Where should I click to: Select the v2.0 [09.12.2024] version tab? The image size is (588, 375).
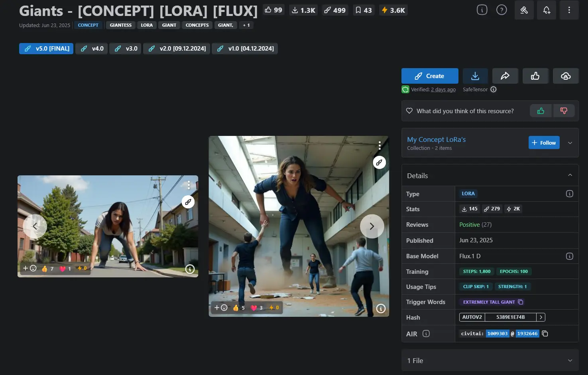point(177,49)
